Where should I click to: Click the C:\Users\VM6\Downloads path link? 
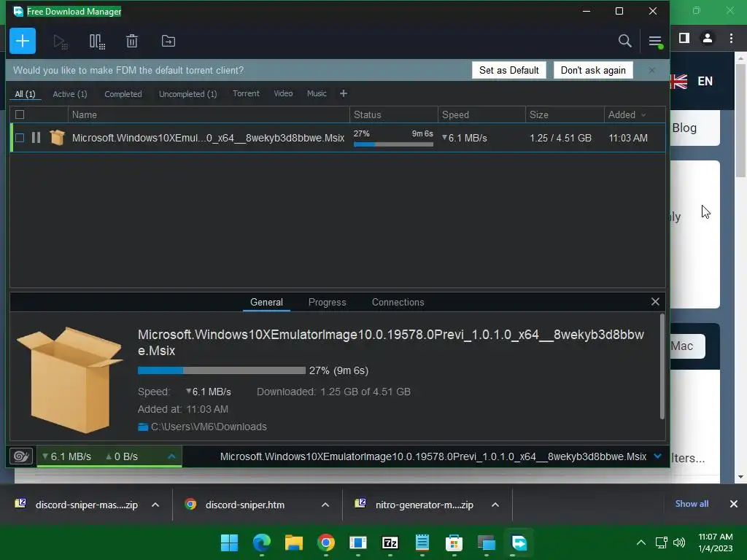pos(209,427)
